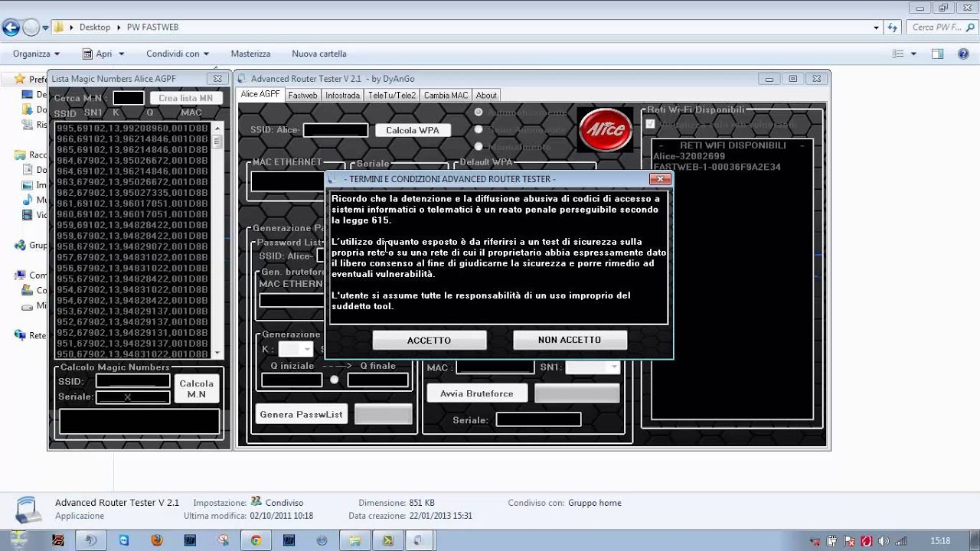
Task: Go forward in the Explorer window
Action: point(31,28)
